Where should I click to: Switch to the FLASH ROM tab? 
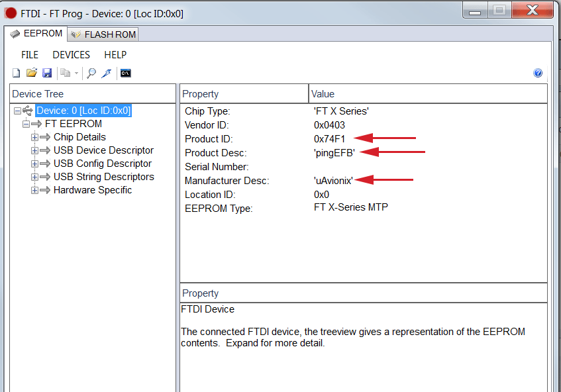pos(103,34)
